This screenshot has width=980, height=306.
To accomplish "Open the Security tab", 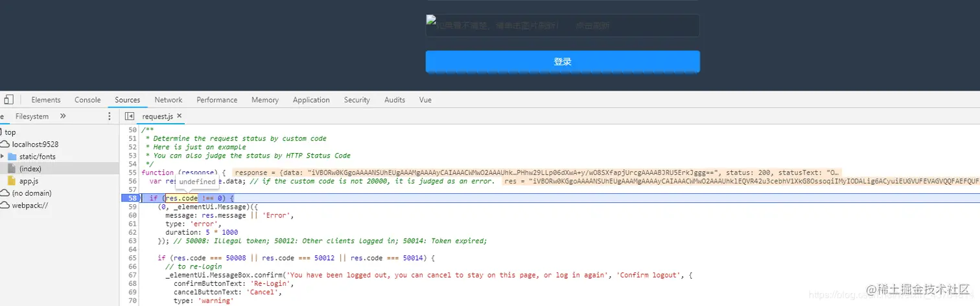I will click(357, 100).
